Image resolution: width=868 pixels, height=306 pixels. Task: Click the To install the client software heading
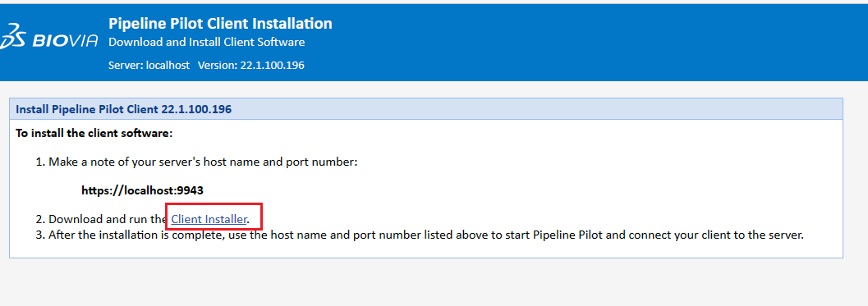click(94, 134)
